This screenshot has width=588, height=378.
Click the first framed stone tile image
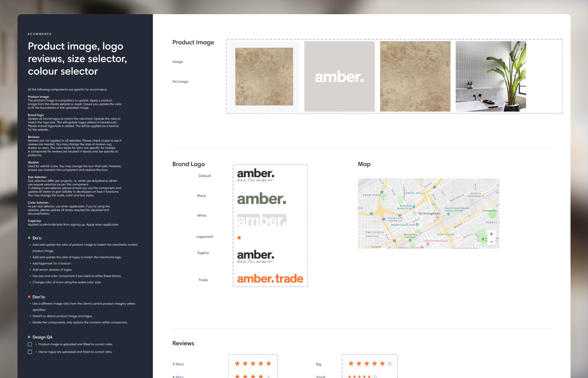click(264, 76)
